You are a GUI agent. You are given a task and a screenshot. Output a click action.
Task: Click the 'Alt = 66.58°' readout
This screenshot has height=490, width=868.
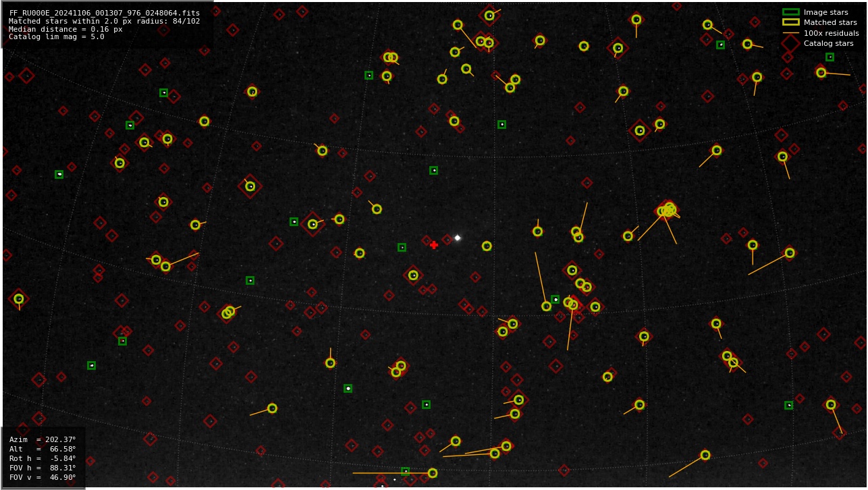43,449
